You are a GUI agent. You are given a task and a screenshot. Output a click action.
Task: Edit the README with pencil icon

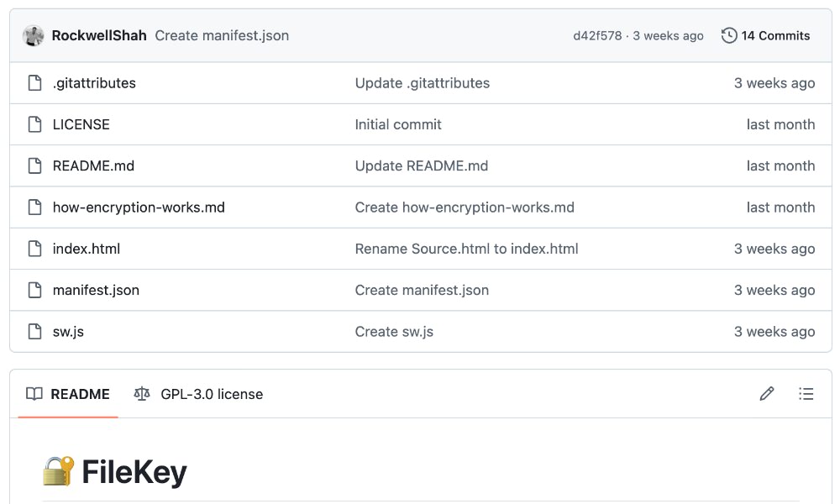point(767,394)
